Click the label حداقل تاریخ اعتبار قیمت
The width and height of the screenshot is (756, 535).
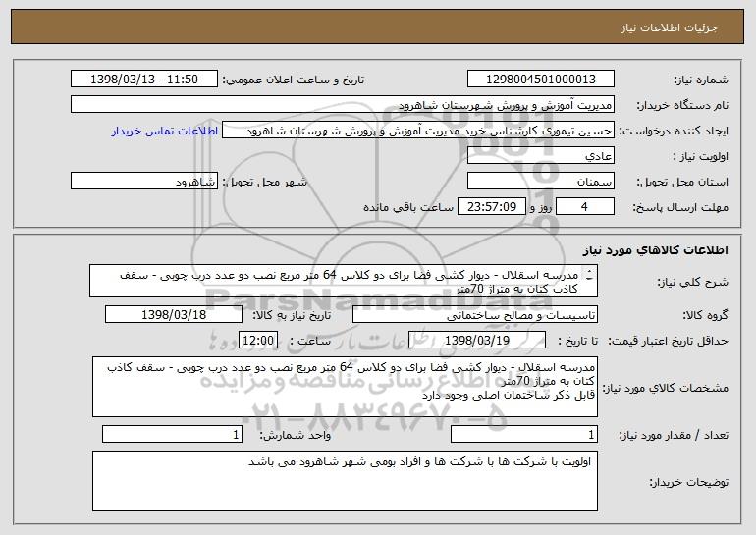(x=668, y=342)
